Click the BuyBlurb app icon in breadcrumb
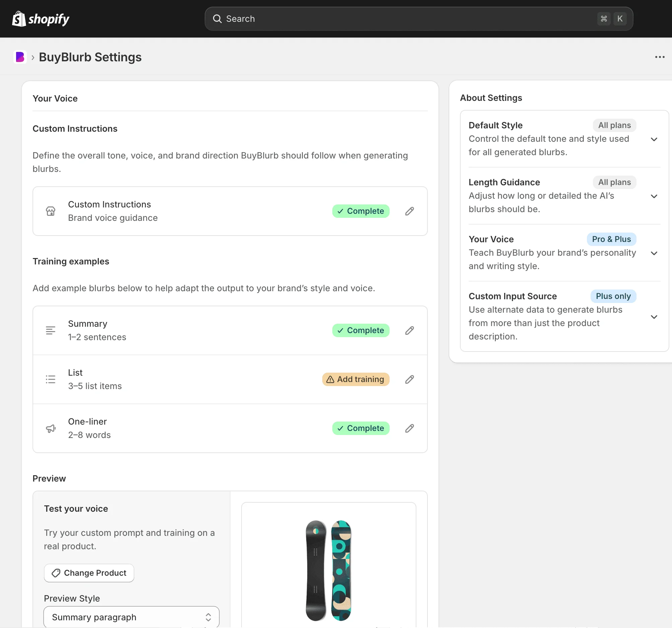 (x=20, y=57)
